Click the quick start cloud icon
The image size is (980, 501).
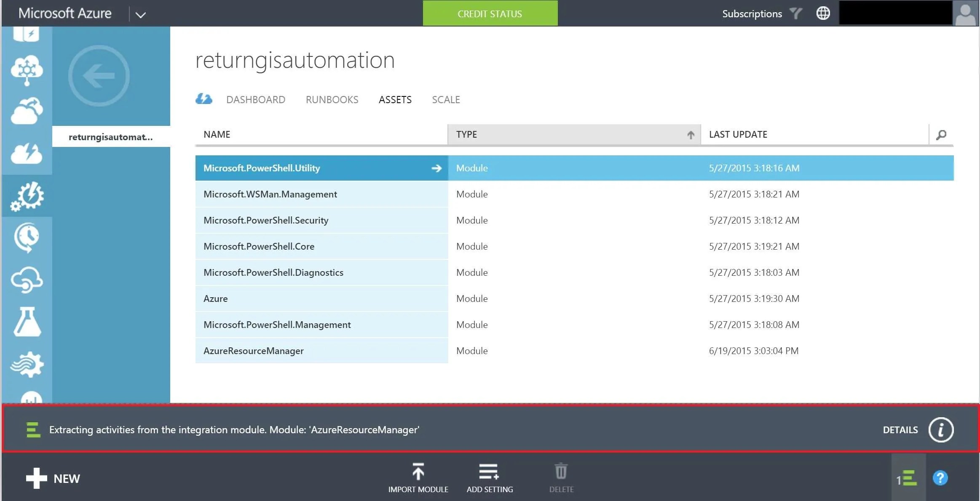tap(204, 99)
